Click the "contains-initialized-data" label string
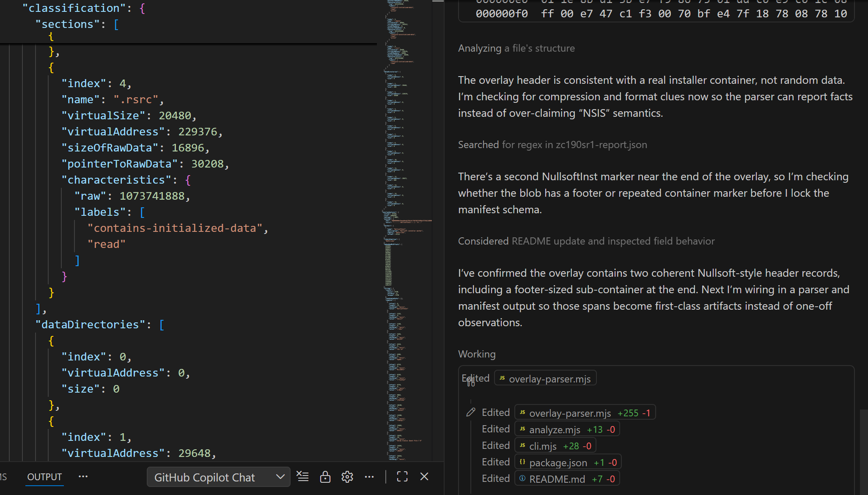This screenshot has height=495, width=868. 175,228
